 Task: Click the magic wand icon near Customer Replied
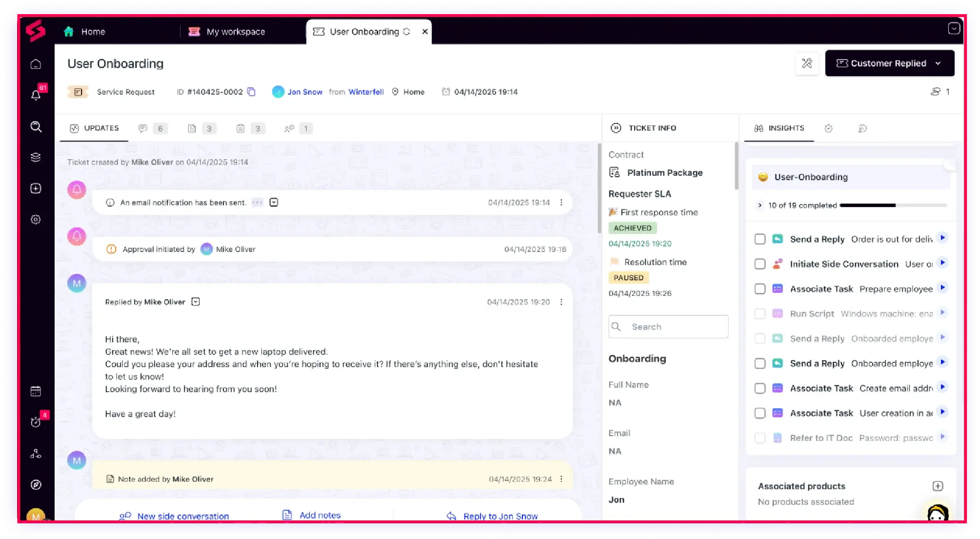coord(807,63)
